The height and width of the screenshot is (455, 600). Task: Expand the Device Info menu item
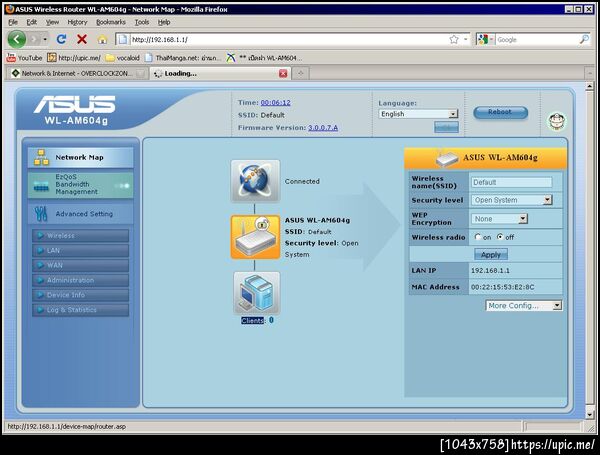(x=80, y=295)
